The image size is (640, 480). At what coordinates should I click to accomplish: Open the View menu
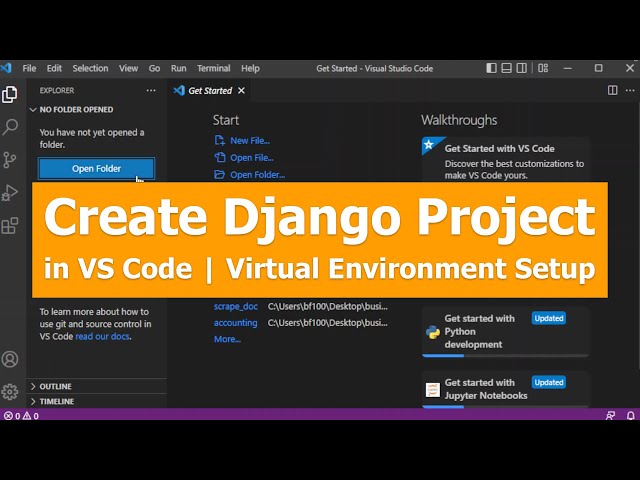pos(128,68)
